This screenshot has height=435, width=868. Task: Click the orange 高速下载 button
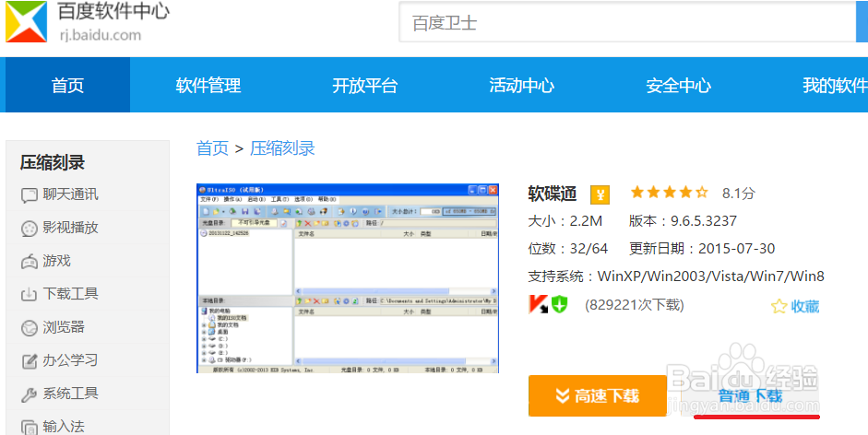(x=598, y=395)
